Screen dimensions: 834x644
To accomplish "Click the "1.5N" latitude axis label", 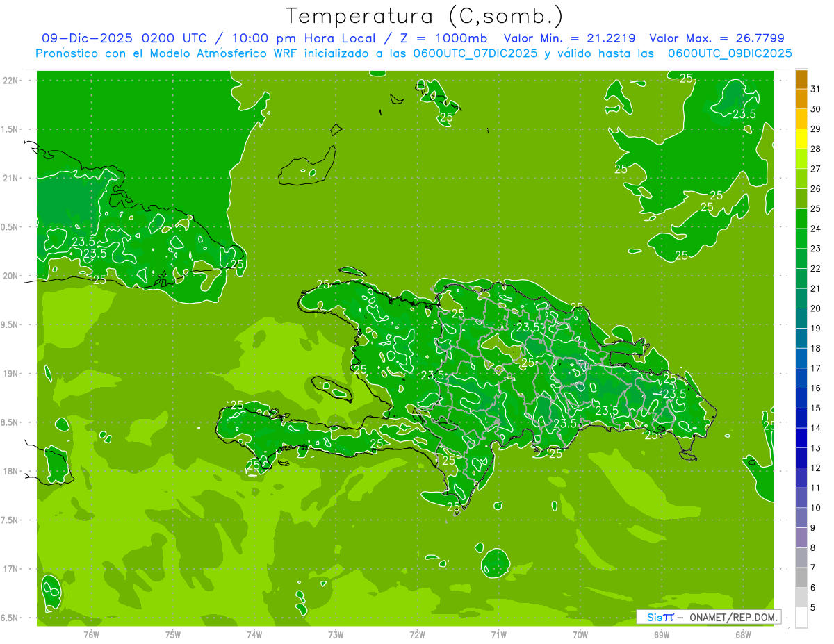I will pos(10,129).
